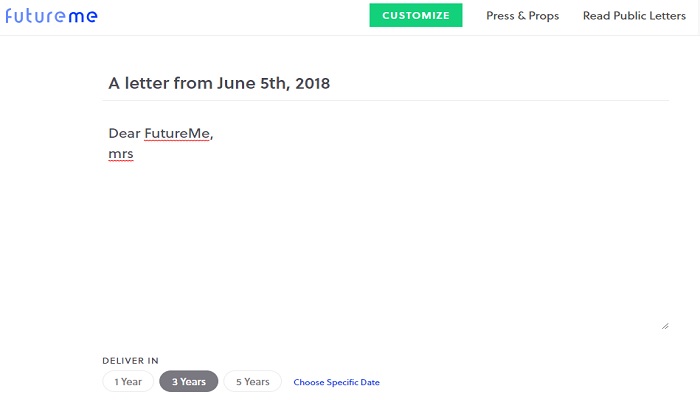The image size is (700, 400).
Task: Click "5th," in the letter title
Action: pyautogui.click(x=275, y=83)
